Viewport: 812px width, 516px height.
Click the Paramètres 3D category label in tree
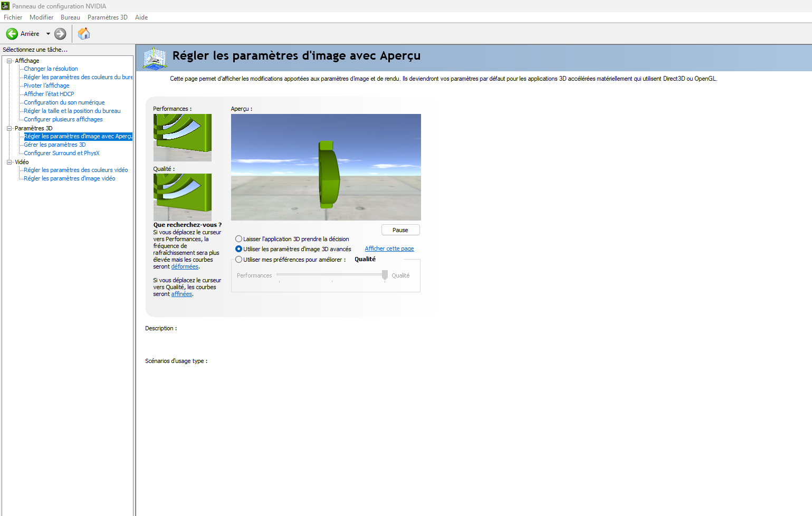34,128
